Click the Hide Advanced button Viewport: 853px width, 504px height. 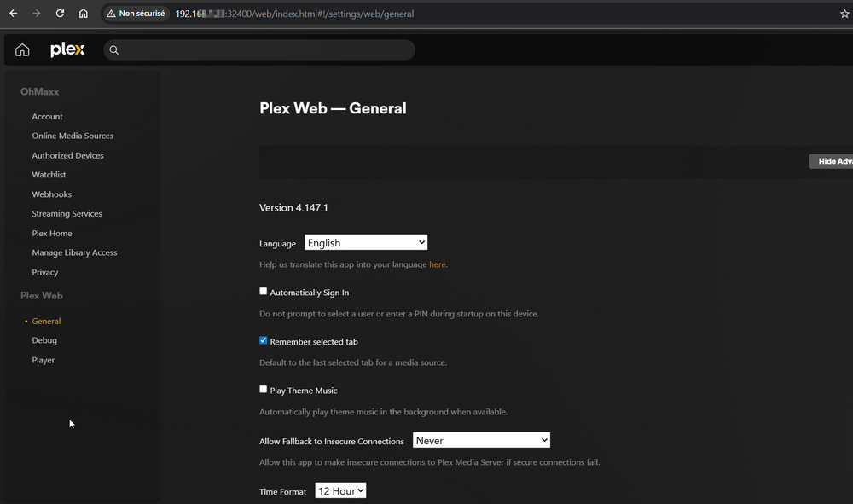coord(831,161)
